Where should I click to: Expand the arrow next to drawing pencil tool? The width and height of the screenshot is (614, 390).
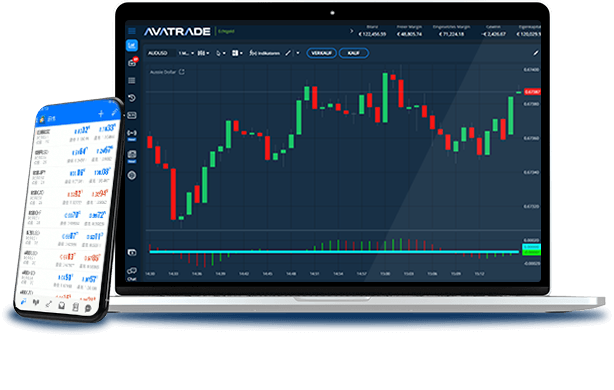pos(298,53)
